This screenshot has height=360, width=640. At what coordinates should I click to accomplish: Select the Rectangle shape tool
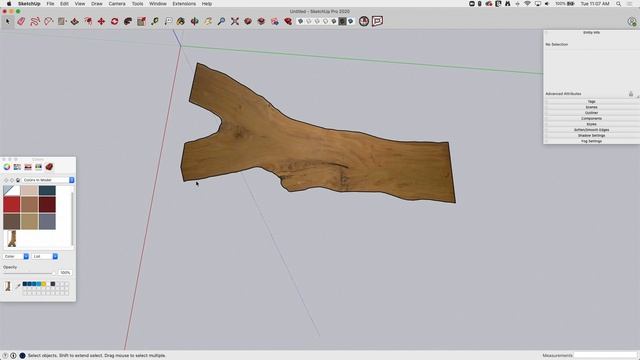pos(62,21)
